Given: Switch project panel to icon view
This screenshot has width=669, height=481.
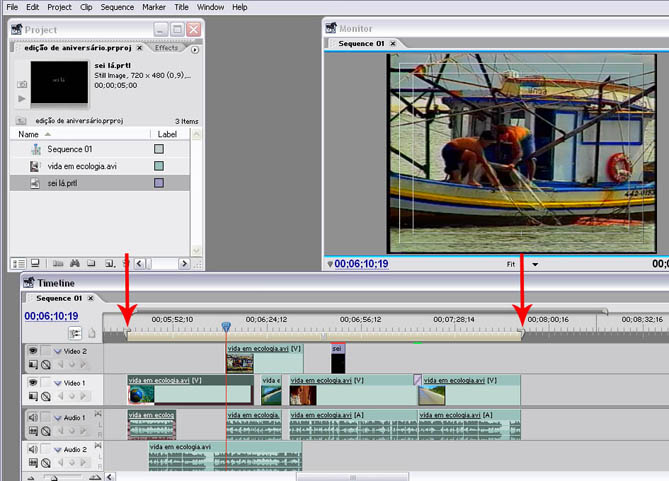Looking at the screenshot, I should click(34, 263).
